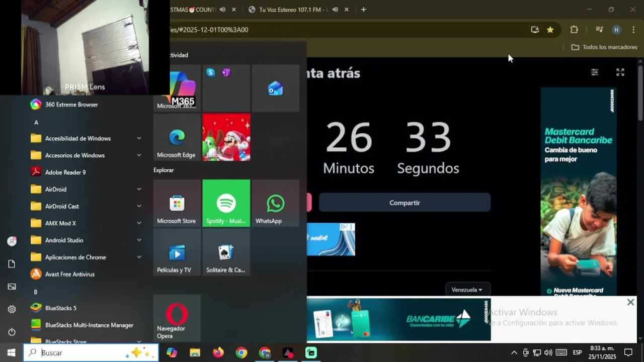This screenshot has height=362, width=644.
Task: Open Pictures from Start sidebar
Action: click(x=12, y=287)
